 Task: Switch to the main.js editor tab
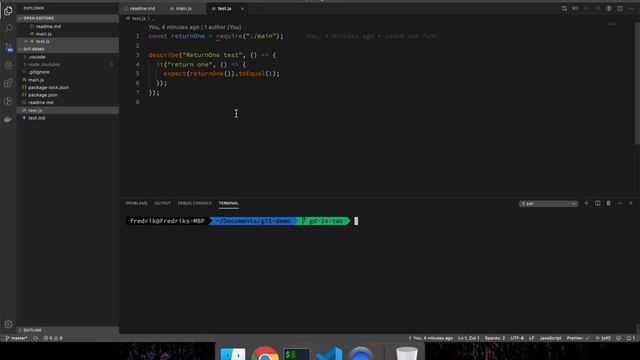[183, 9]
